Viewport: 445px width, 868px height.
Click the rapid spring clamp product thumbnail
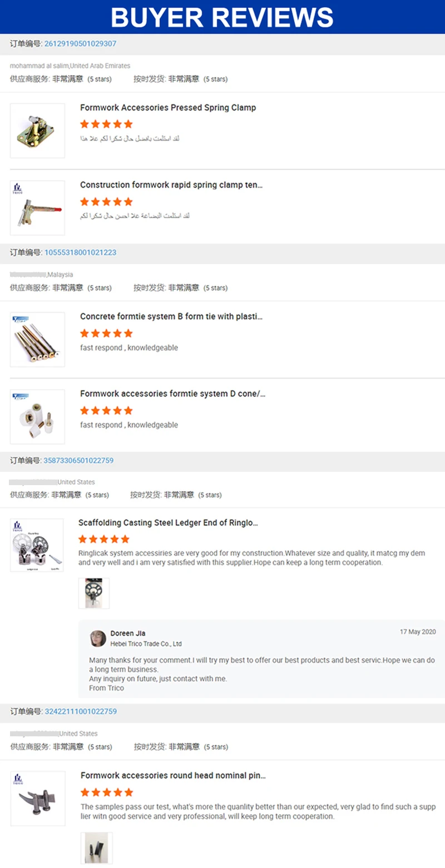(37, 208)
